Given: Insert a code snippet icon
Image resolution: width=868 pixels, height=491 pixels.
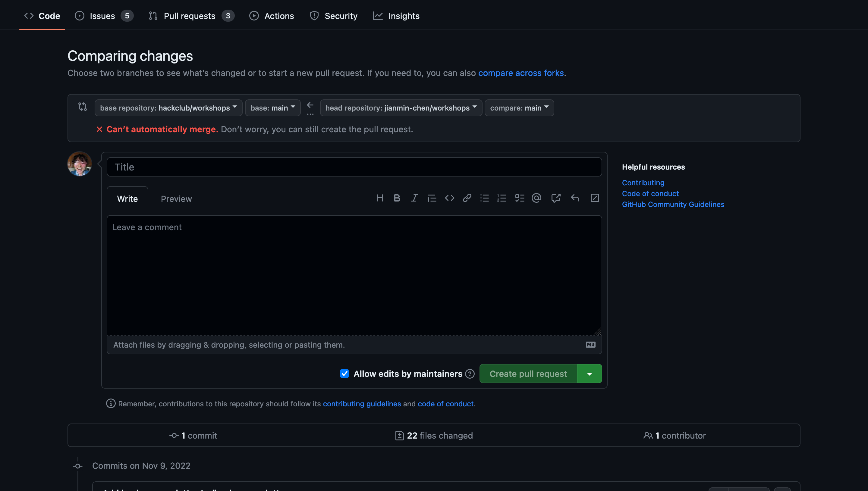Looking at the screenshot, I should tap(449, 198).
